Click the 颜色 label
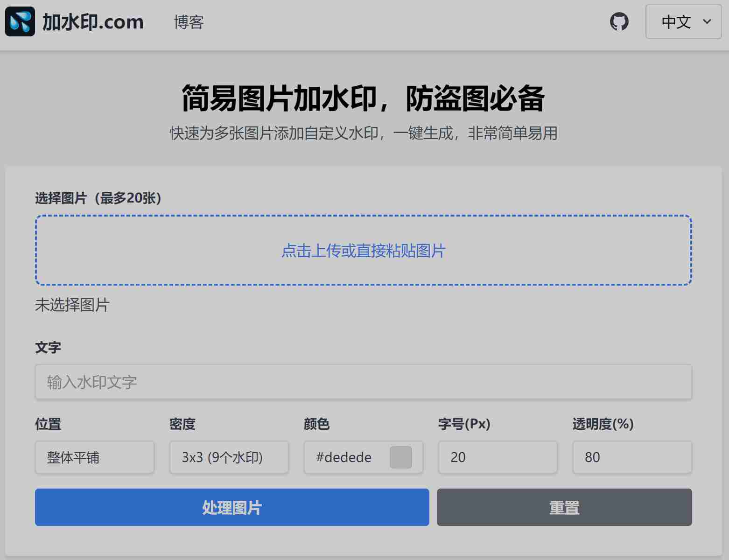 [317, 424]
